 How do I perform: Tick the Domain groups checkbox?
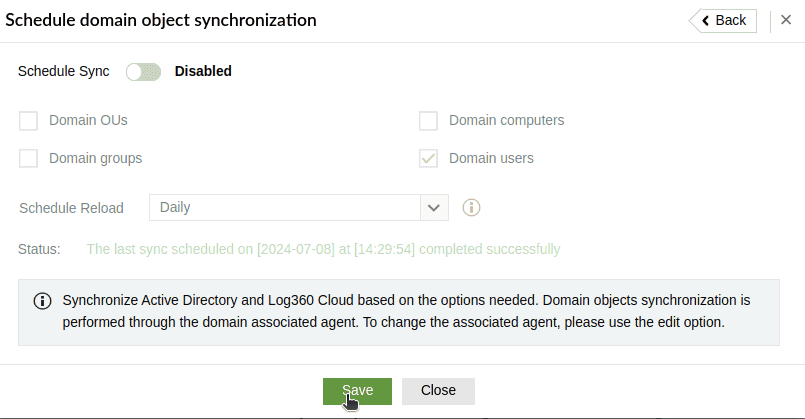pos(29,158)
